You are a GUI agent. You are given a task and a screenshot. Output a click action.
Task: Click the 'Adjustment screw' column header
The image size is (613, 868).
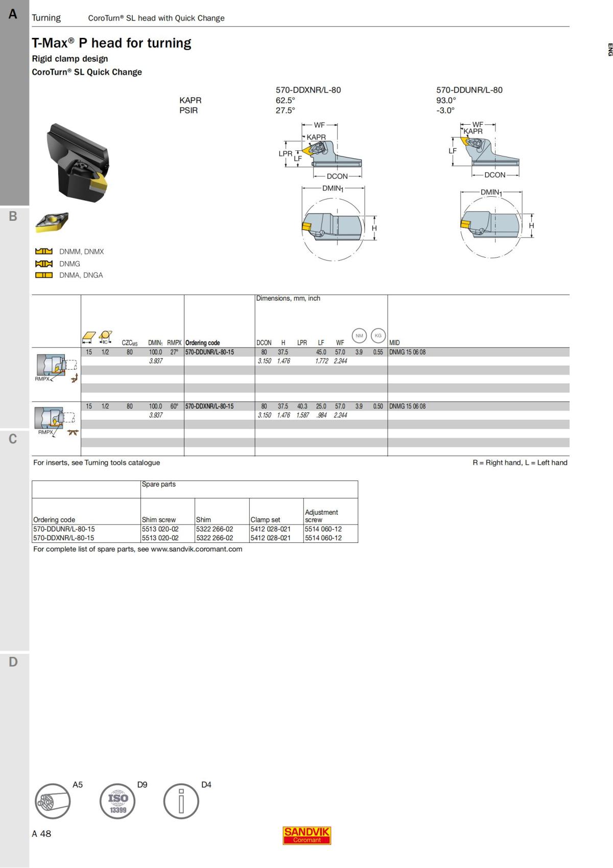pyautogui.click(x=321, y=516)
